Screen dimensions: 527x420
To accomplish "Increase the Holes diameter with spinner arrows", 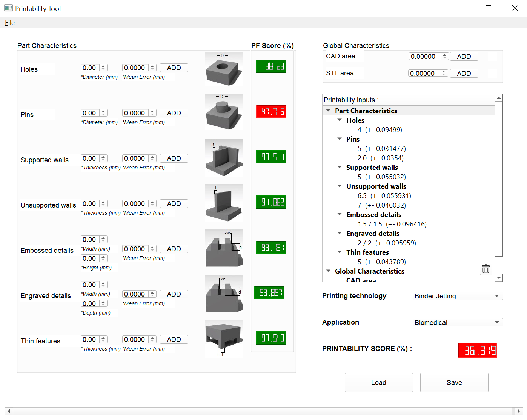I will (103, 66).
